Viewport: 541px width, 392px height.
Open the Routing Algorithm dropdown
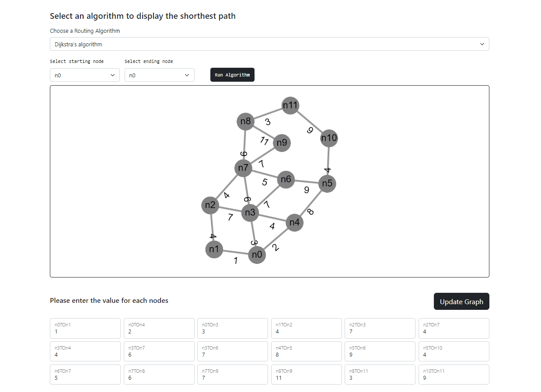tap(269, 44)
